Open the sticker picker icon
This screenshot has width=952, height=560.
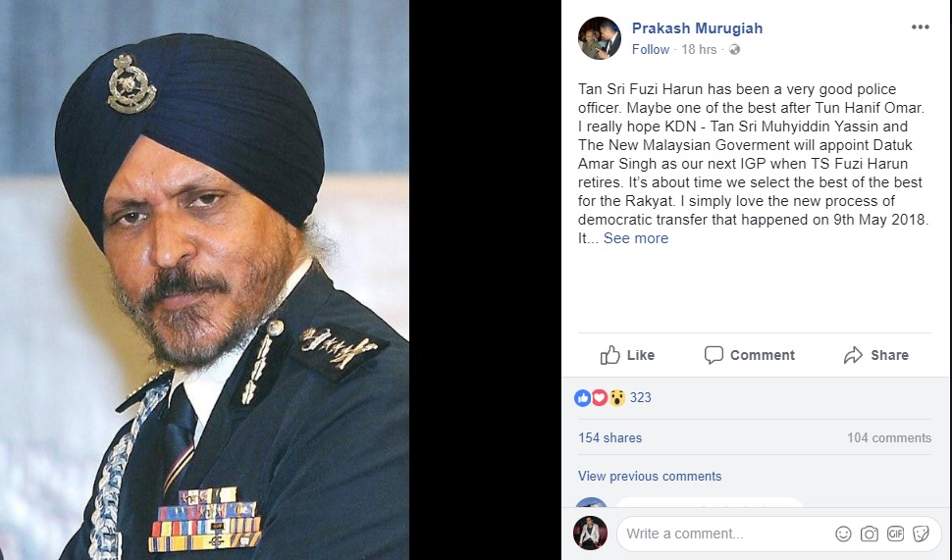[x=921, y=534]
